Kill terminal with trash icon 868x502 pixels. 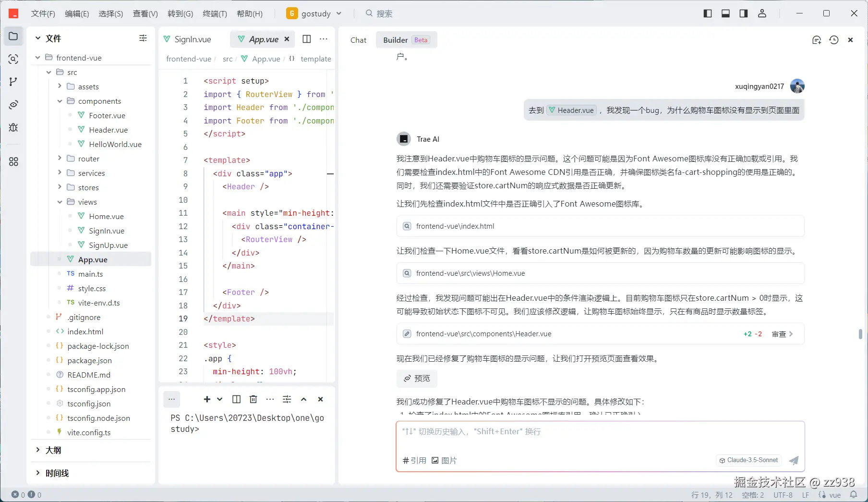(253, 399)
